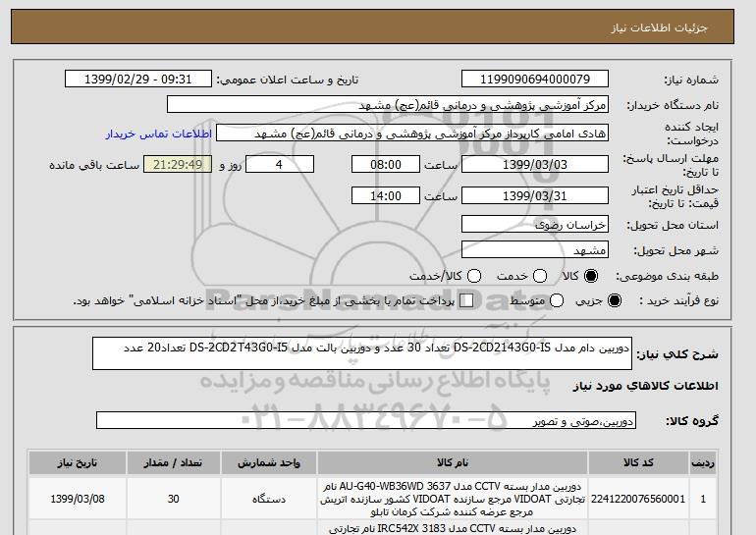Open اطلاعات تماس خریدار link
The height and width of the screenshot is (535, 756).
point(159,134)
